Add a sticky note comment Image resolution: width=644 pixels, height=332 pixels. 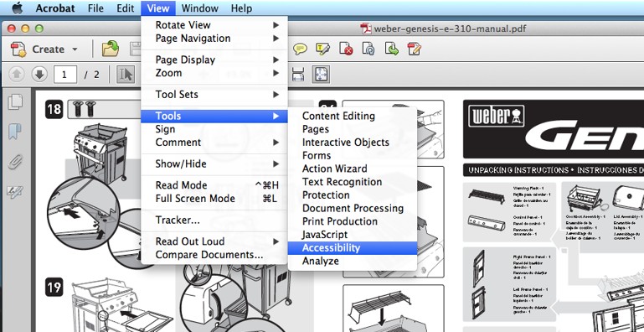coord(301,49)
